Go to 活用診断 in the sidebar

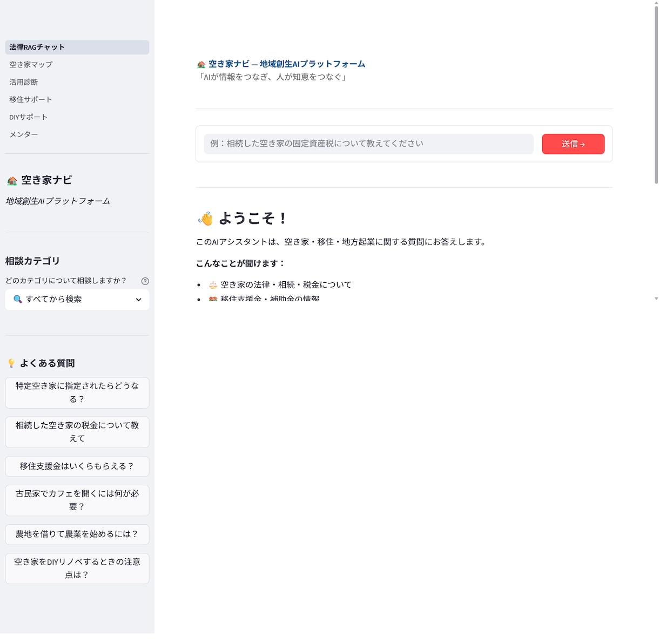coord(77,82)
